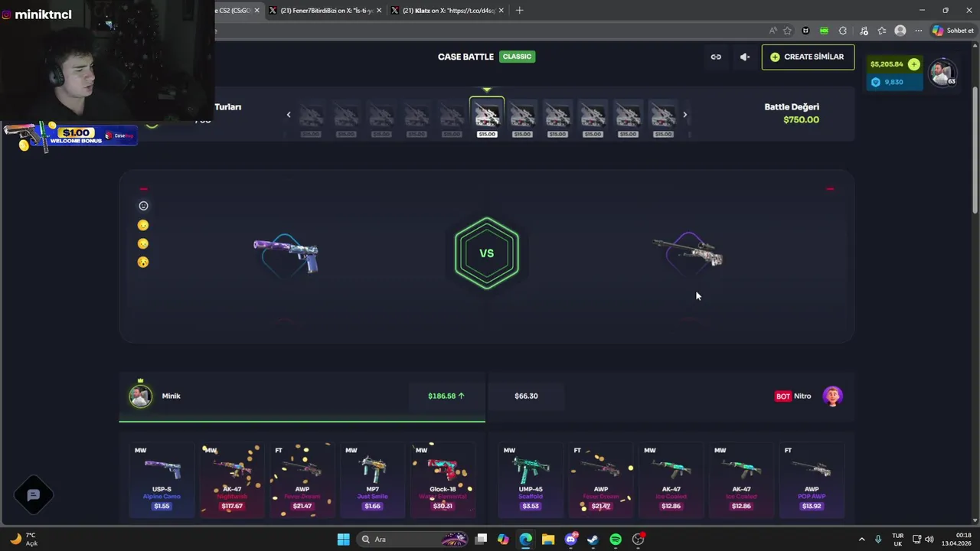Open the AK-47 $117.67 item card
Image resolution: width=980 pixels, height=551 pixels.
[232, 480]
